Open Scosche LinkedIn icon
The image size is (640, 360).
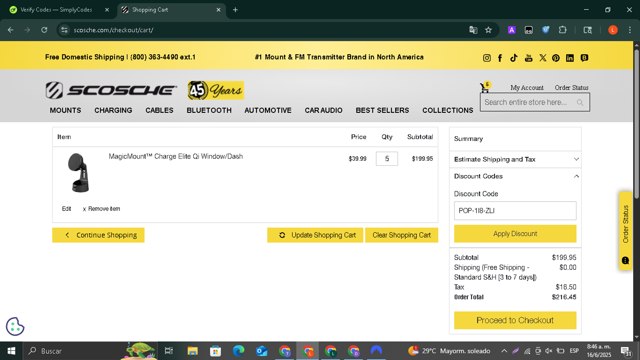click(570, 58)
